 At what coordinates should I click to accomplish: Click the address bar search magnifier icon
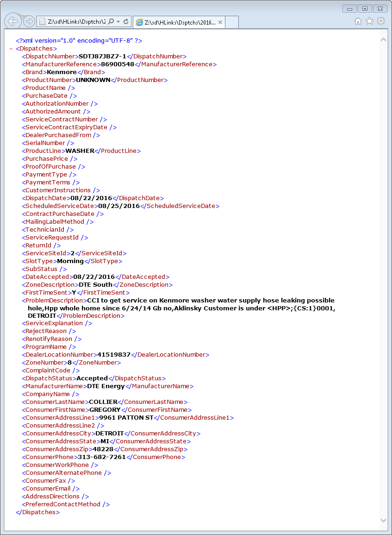pos(111,22)
